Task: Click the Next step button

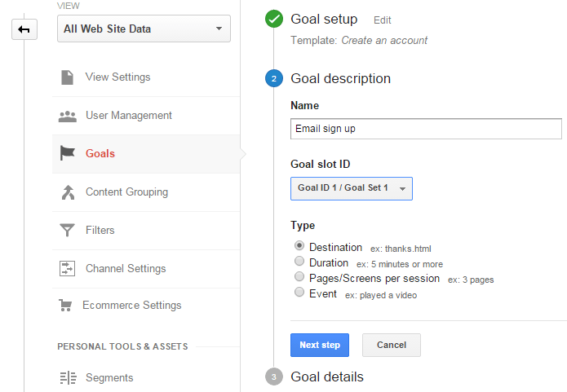Action: pyautogui.click(x=320, y=345)
